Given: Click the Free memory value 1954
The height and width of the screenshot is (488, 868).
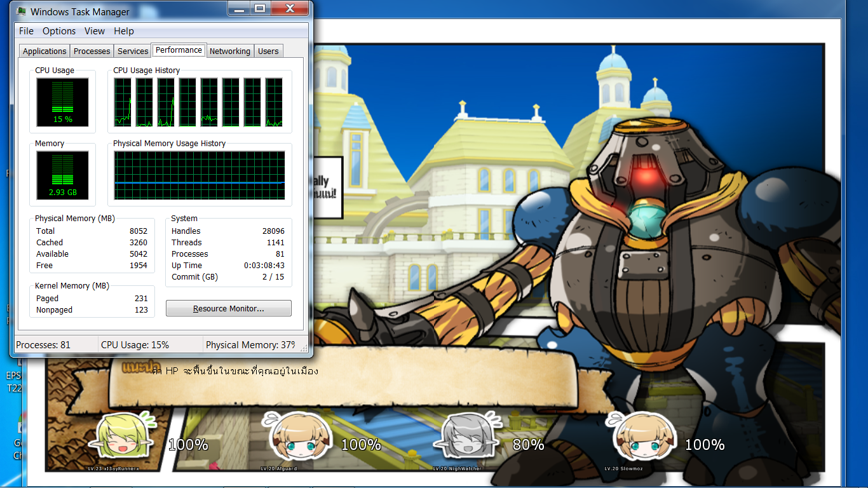Looking at the screenshot, I should (x=139, y=266).
